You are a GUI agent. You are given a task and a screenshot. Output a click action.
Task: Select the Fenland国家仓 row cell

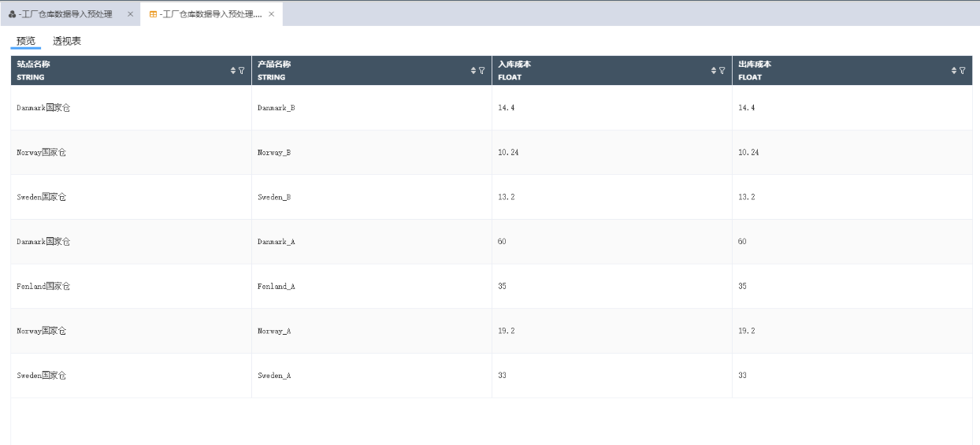[132, 287]
